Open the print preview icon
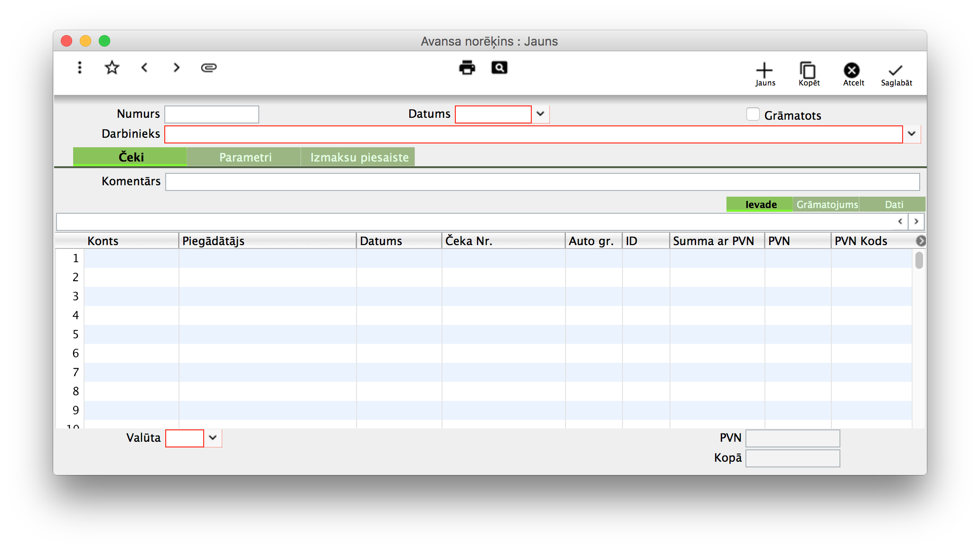The height and width of the screenshot is (551, 980). pos(499,67)
